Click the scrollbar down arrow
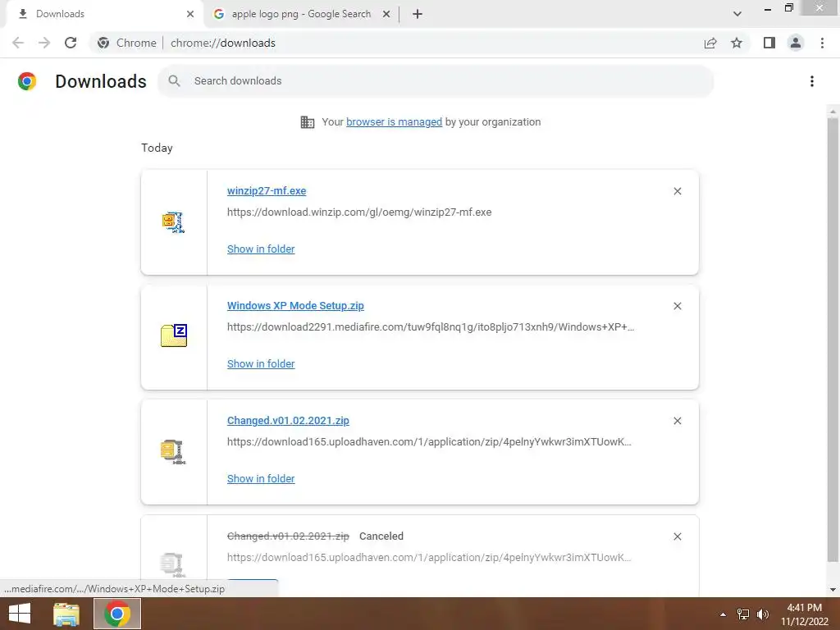Viewport: 840px width, 630px height. coord(833,590)
